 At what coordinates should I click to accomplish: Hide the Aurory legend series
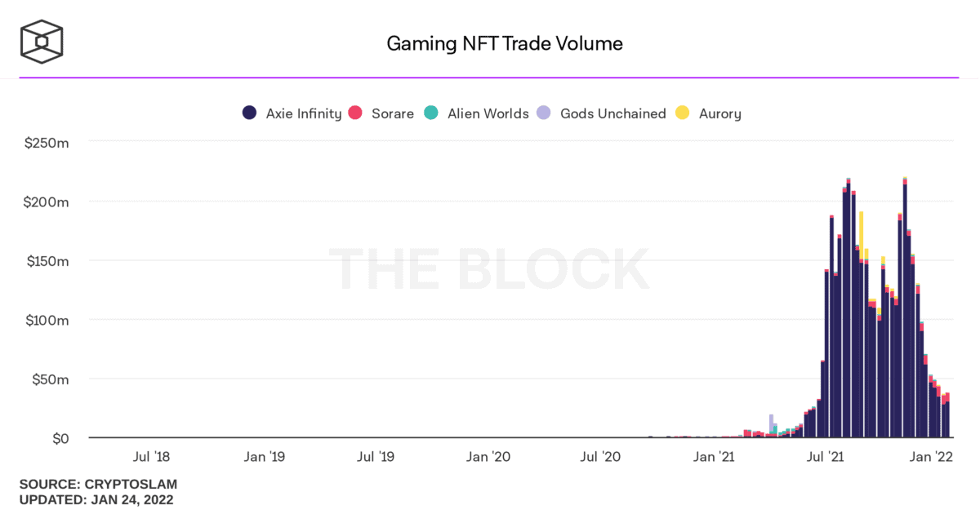[719, 113]
